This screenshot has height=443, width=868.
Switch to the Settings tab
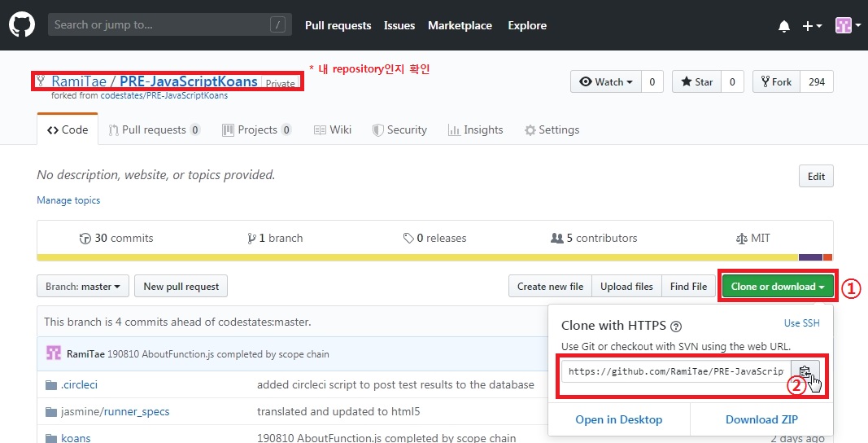coord(552,129)
